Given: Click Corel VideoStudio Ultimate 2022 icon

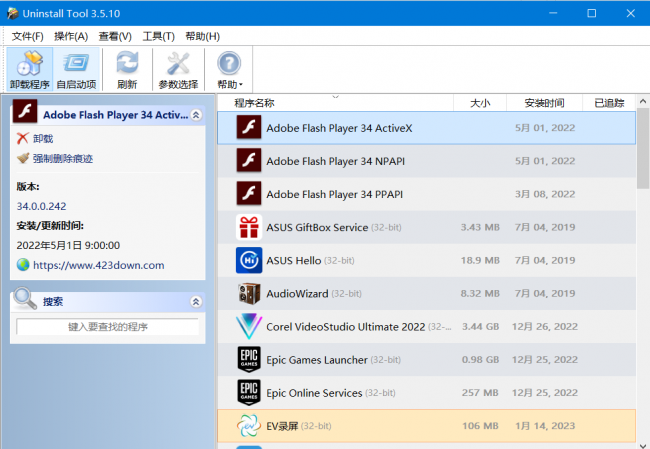Looking at the screenshot, I should [x=249, y=327].
